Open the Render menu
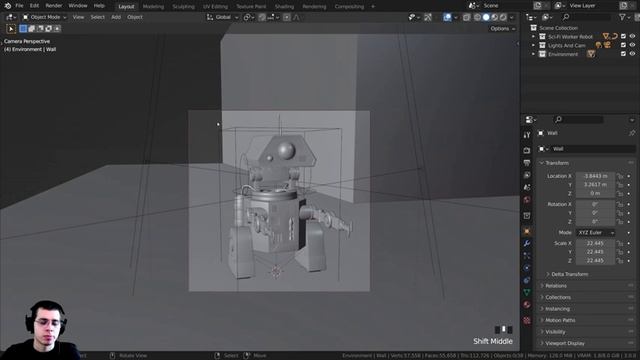Image resolution: width=640 pixels, height=360 pixels. click(x=54, y=6)
